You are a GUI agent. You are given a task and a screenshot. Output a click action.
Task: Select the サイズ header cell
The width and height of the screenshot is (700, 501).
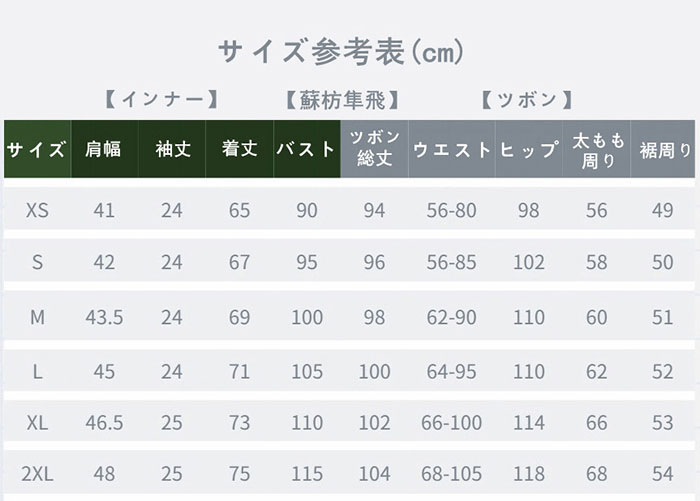pyautogui.click(x=37, y=150)
